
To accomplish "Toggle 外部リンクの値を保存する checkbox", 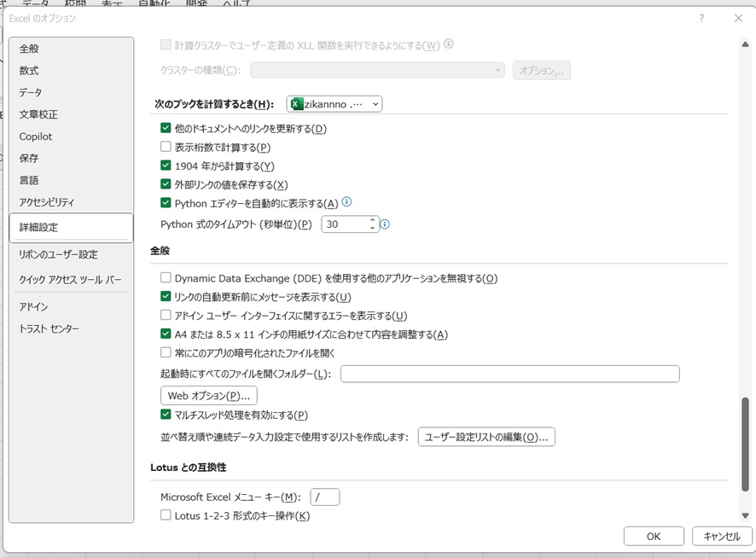I will click(166, 184).
